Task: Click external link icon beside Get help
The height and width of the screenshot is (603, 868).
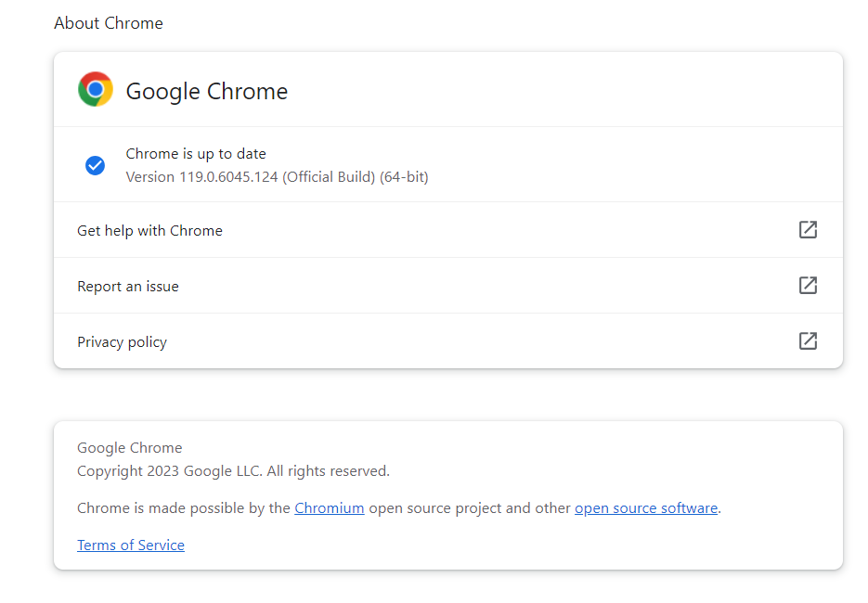Action: [x=808, y=230]
